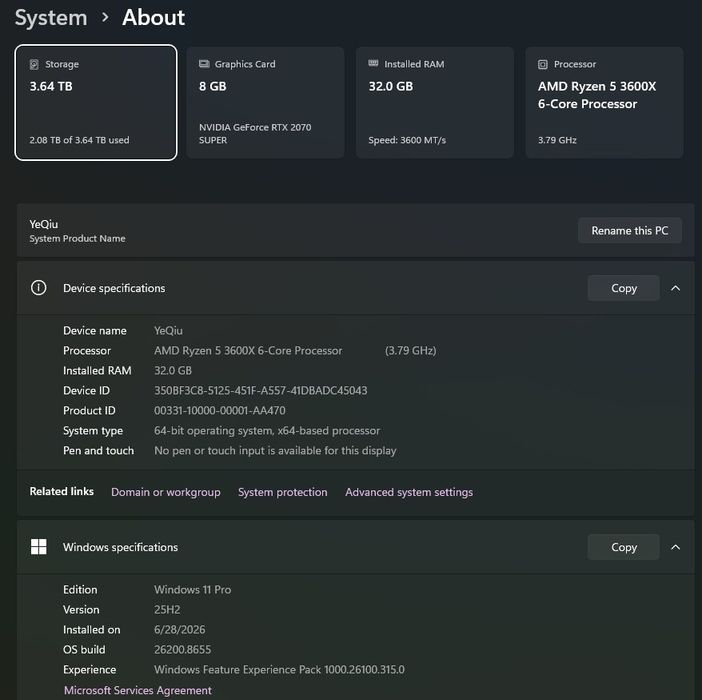Image resolution: width=702 pixels, height=700 pixels.
Task: Click the Windows logo icon
Action: (39, 546)
